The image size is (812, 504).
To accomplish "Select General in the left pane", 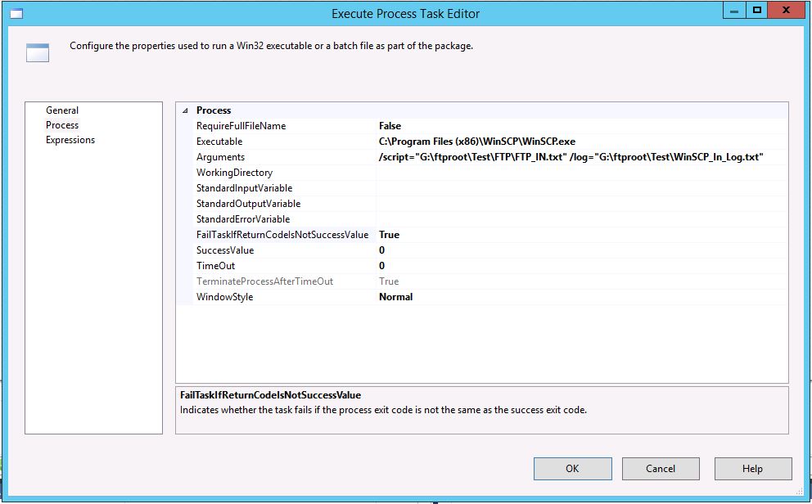I will point(62,110).
